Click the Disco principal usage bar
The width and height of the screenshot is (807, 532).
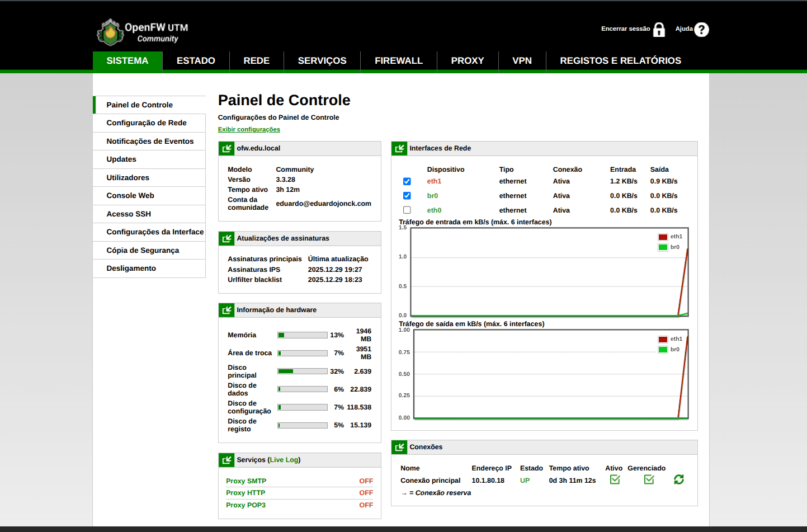coord(303,371)
